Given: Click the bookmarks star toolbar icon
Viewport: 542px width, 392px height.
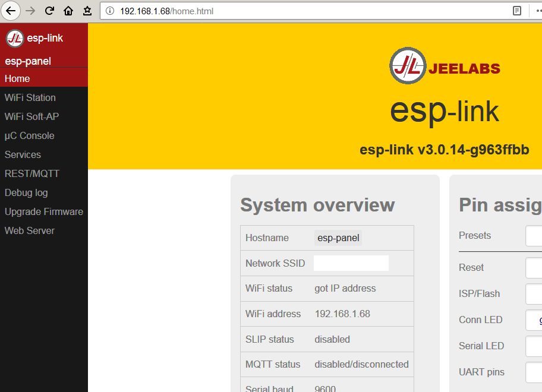Looking at the screenshot, I should (x=87, y=11).
